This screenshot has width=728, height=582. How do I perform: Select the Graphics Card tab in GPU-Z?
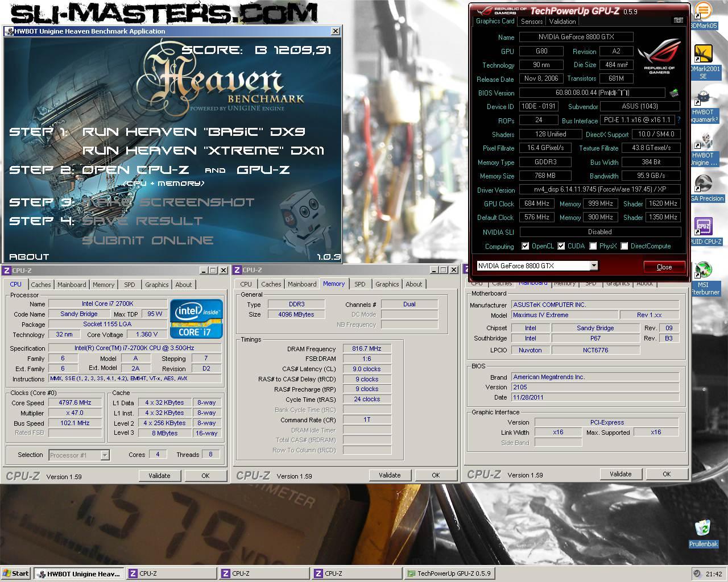pyautogui.click(x=495, y=21)
